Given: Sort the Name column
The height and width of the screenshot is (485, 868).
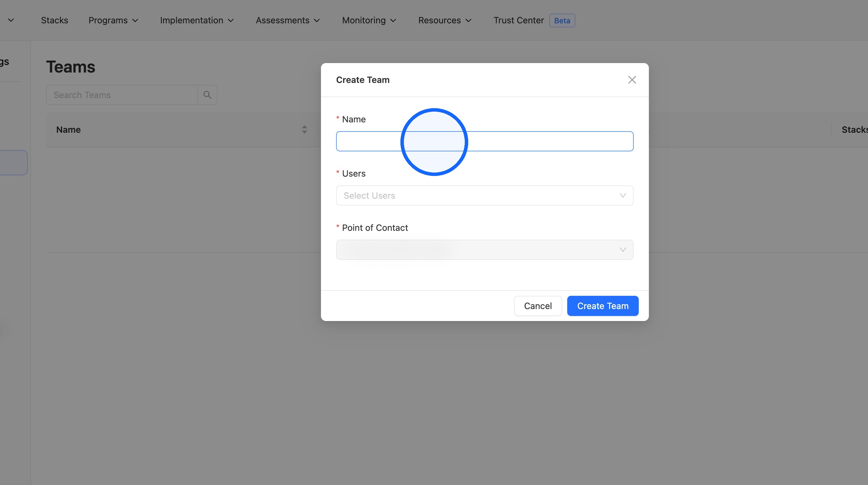Looking at the screenshot, I should (304, 130).
